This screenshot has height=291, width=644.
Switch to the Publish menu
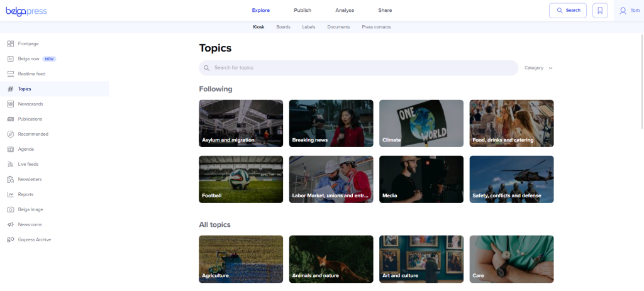click(302, 10)
